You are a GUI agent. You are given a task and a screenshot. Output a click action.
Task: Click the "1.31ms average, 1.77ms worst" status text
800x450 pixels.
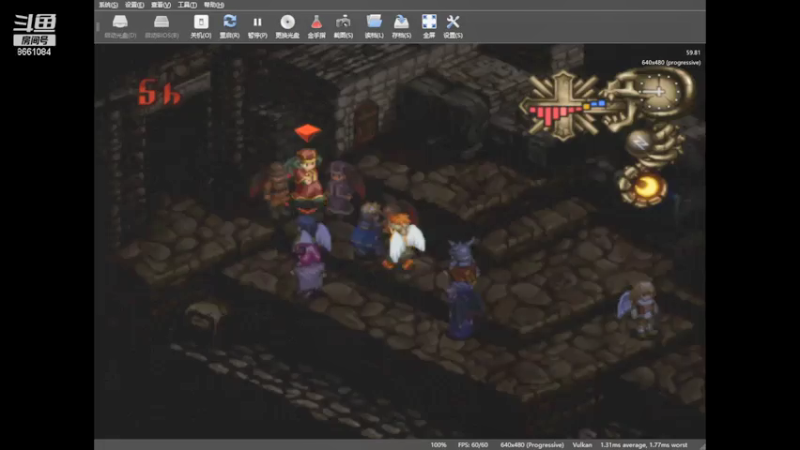[644, 445]
